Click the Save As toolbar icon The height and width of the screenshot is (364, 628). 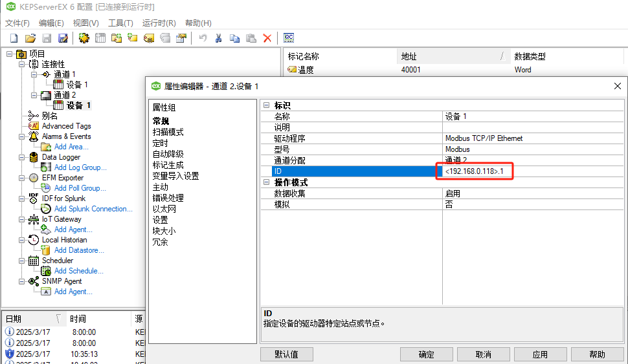coord(63,38)
